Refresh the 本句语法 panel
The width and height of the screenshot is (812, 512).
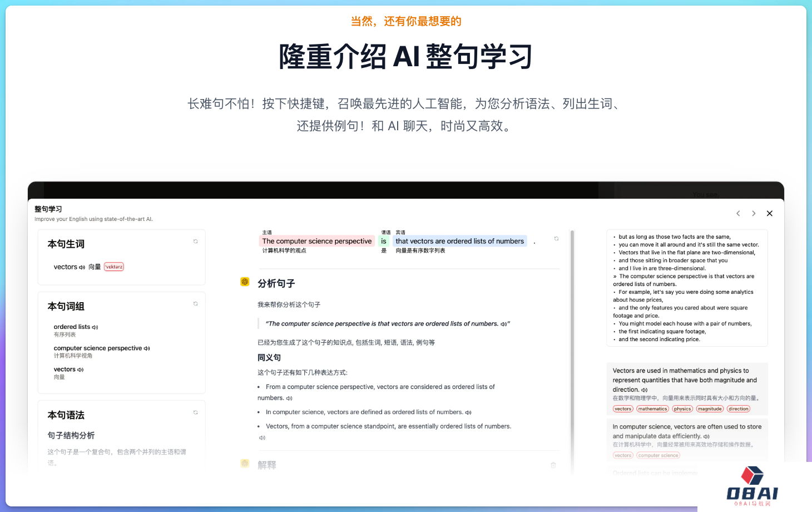[x=195, y=412]
